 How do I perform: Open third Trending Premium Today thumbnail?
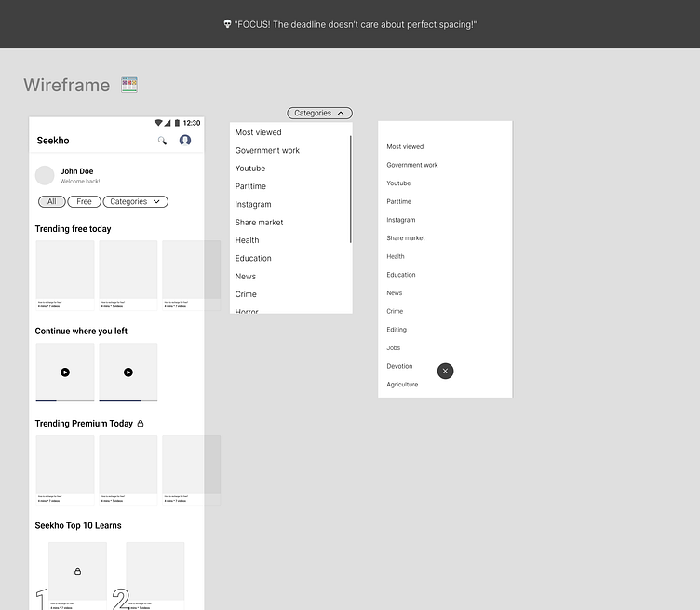point(192,465)
